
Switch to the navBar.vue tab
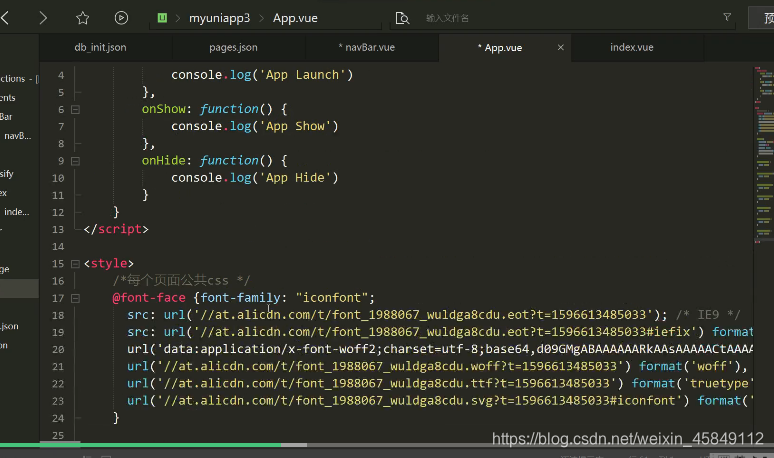click(x=367, y=47)
